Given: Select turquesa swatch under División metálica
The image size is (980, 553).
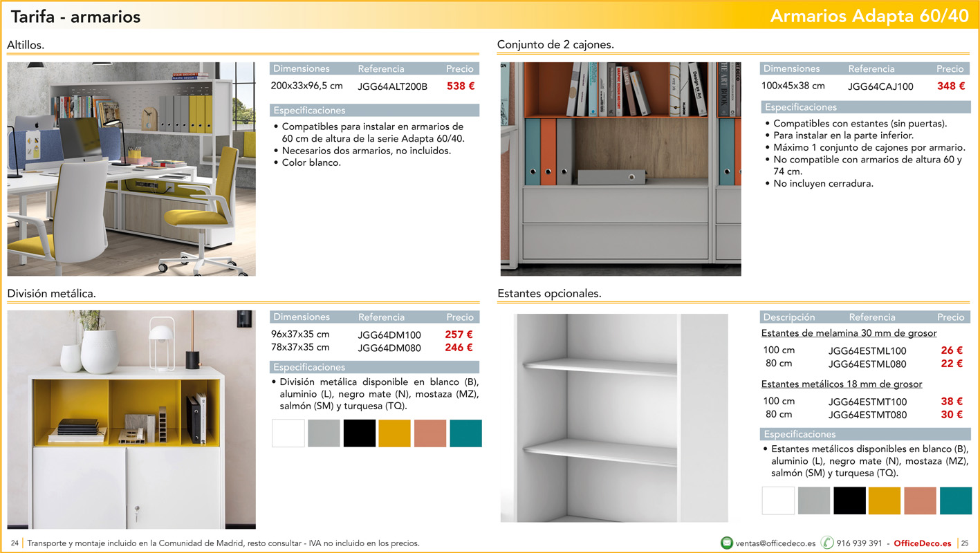Looking at the screenshot, I should 466,433.
